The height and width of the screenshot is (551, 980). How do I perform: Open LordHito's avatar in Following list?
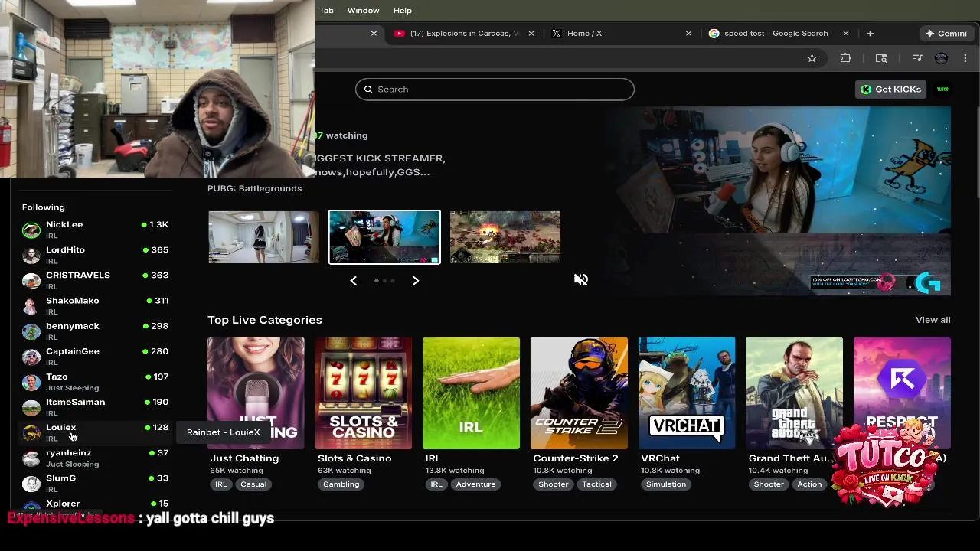point(31,255)
